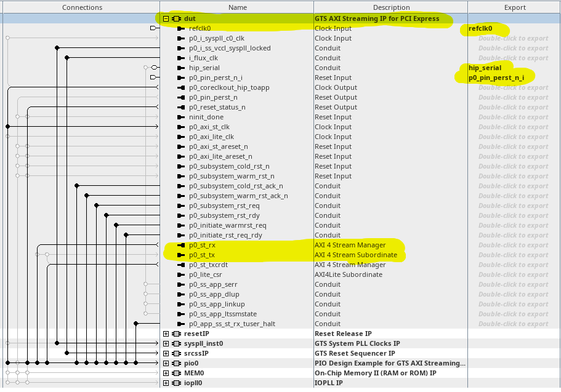Click p0_coreclkout_hip_toapp output port icon

click(x=181, y=87)
